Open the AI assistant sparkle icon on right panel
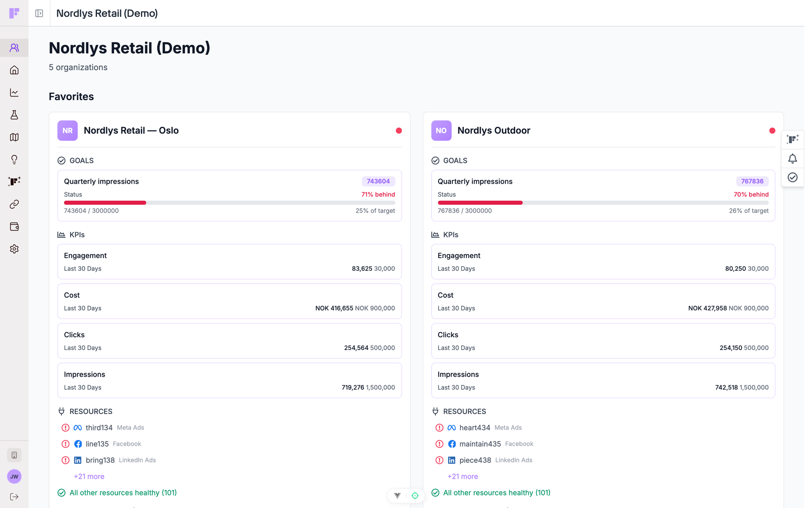The width and height of the screenshot is (812, 508). tap(793, 139)
